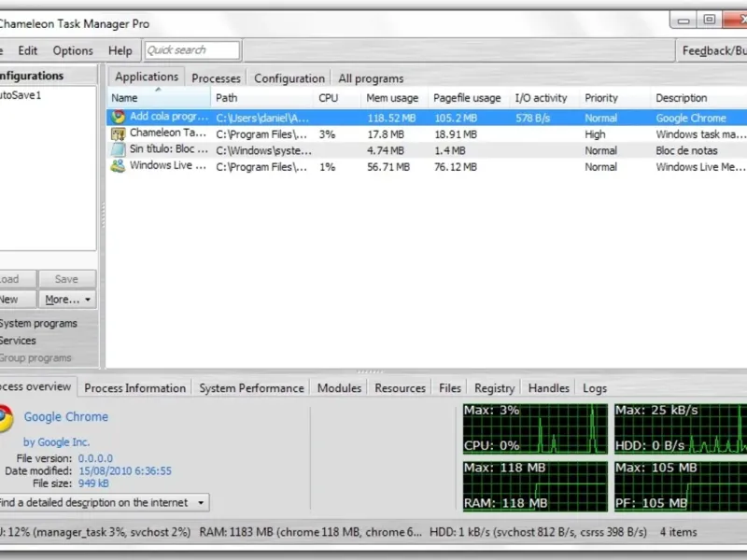Click the '118.52 MB' memory usage cell

tap(391, 119)
